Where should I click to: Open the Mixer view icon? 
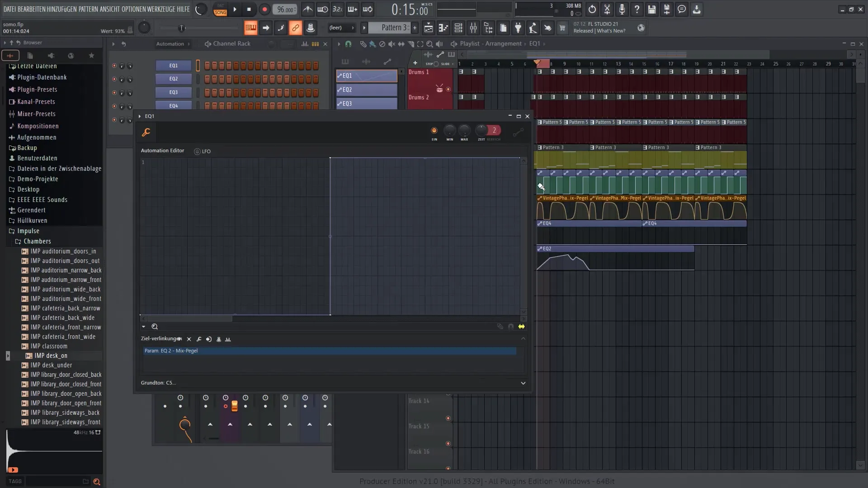(473, 28)
